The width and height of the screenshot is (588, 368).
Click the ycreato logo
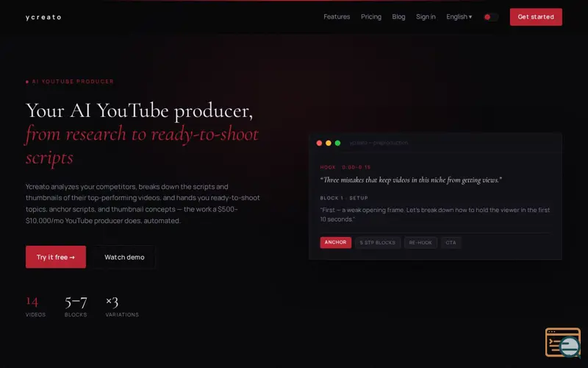[x=43, y=17]
